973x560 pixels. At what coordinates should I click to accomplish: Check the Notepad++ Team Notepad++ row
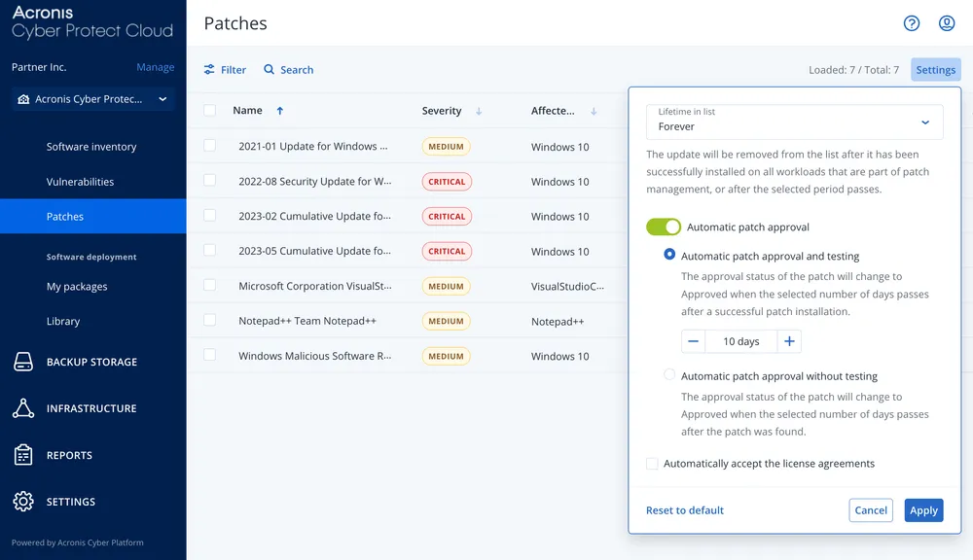tap(210, 320)
